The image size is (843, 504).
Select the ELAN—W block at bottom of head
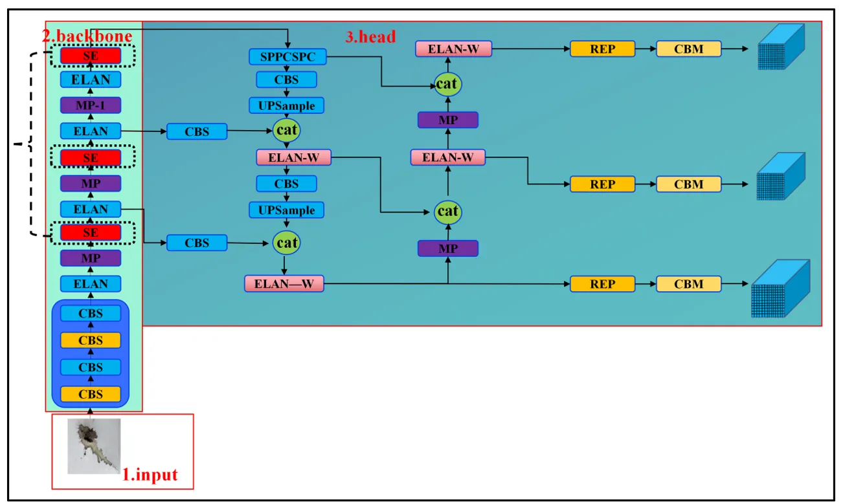284,283
